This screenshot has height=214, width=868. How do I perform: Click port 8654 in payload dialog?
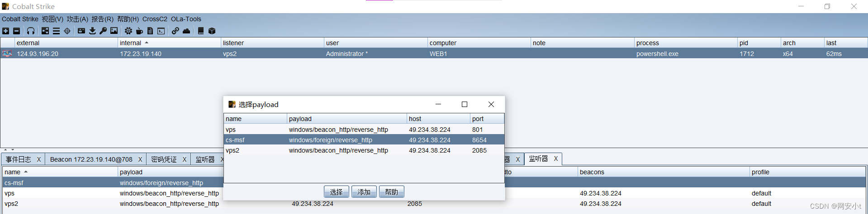point(479,140)
